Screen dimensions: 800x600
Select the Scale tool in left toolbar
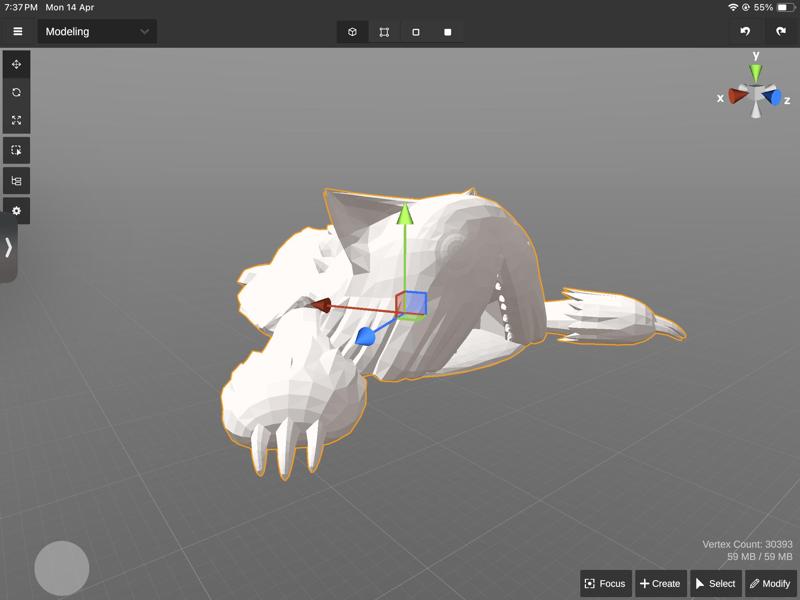tap(16, 120)
